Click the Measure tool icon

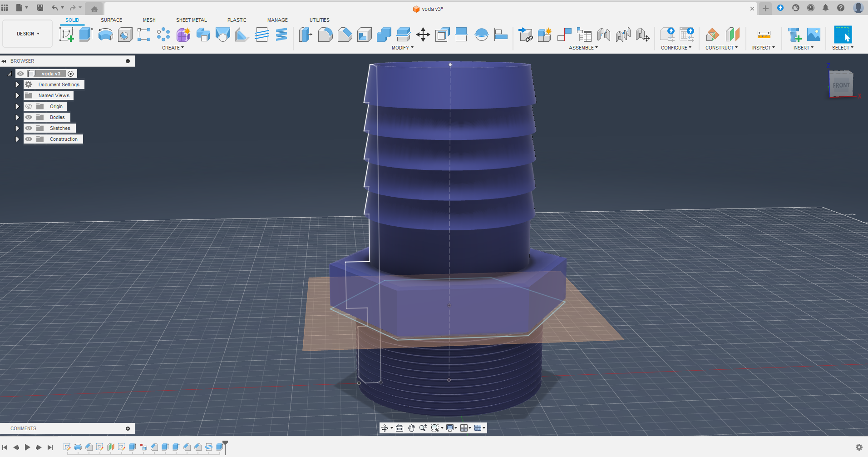pyautogui.click(x=764, y=35)
